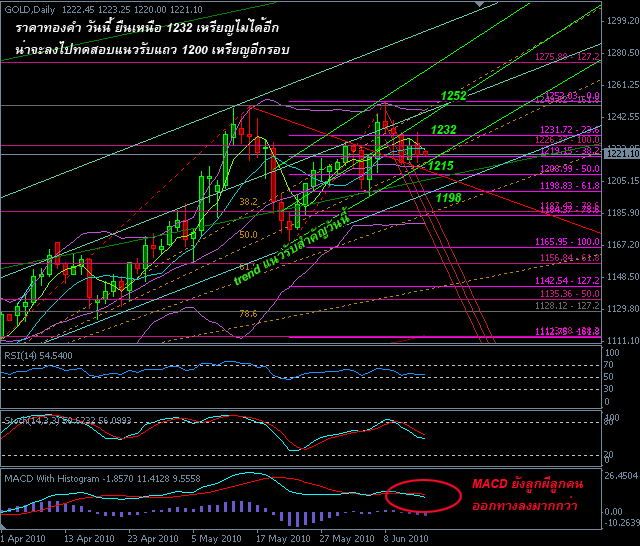Click price scale value 1299.20
This screenshot has width=640, height=546.
623,21
